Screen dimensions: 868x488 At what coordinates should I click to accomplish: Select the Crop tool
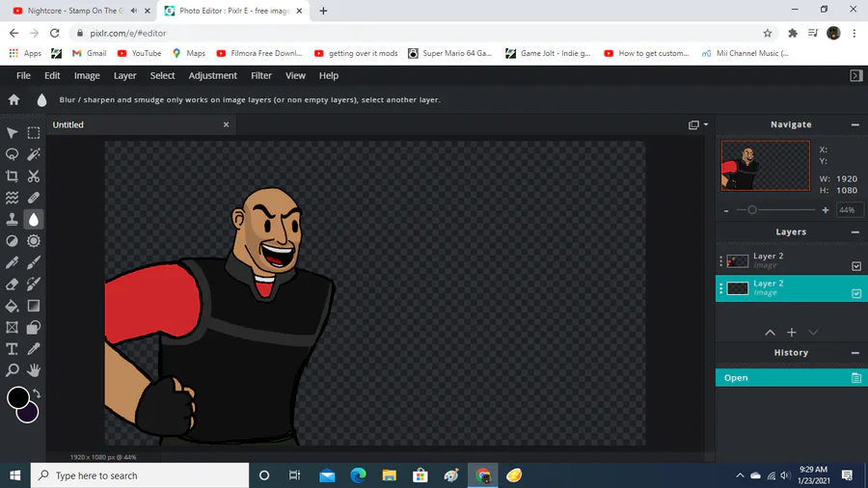click(x=12, y=176)
